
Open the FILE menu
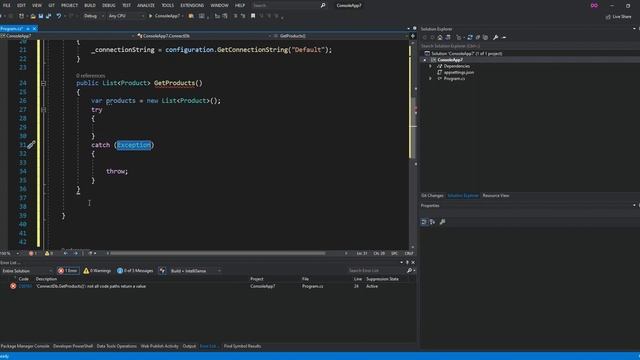tap(7, 5)
